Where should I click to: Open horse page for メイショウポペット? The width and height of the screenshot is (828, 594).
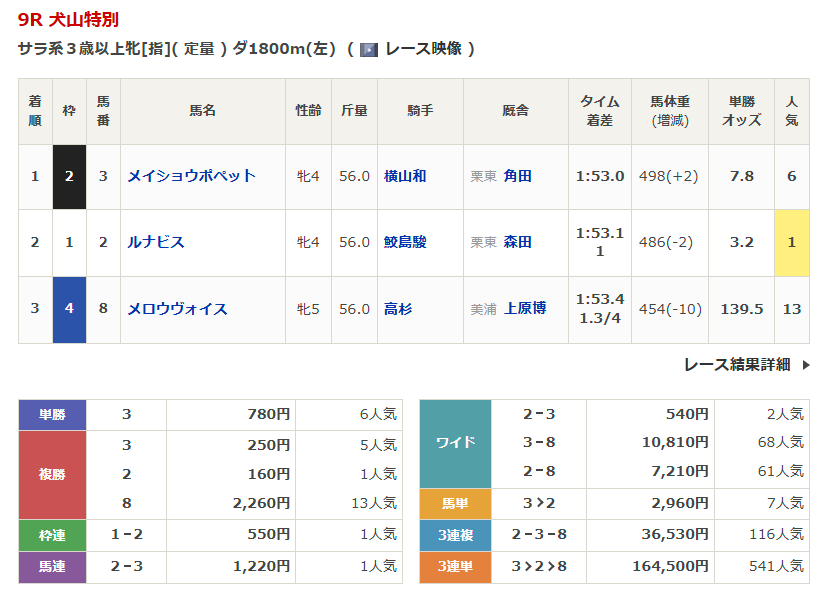[x=191, y=176]
